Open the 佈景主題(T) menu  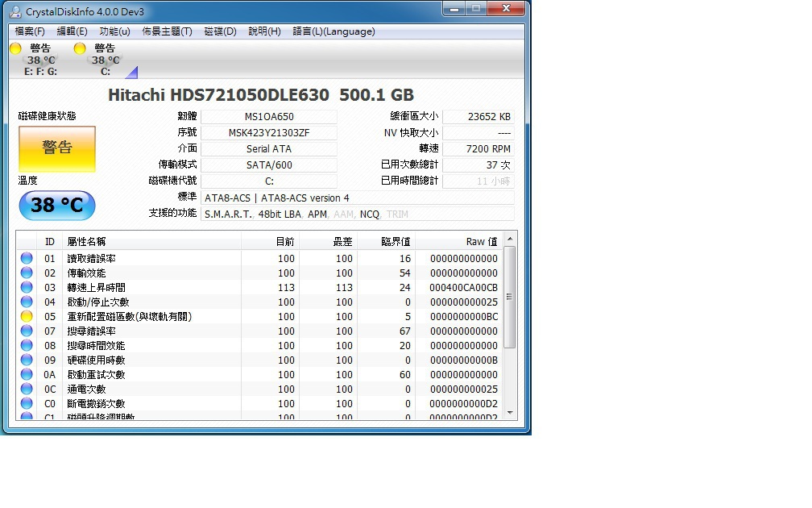(167, 31)
